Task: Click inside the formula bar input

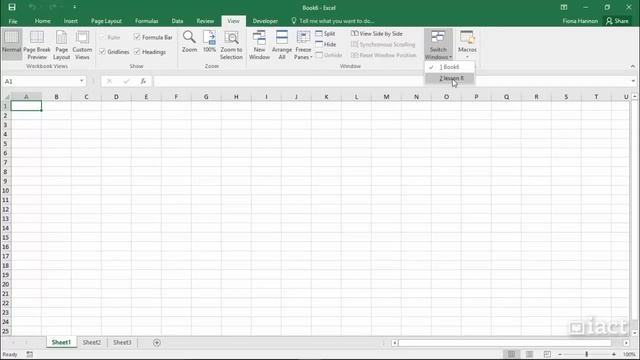Action: point(391,81)
